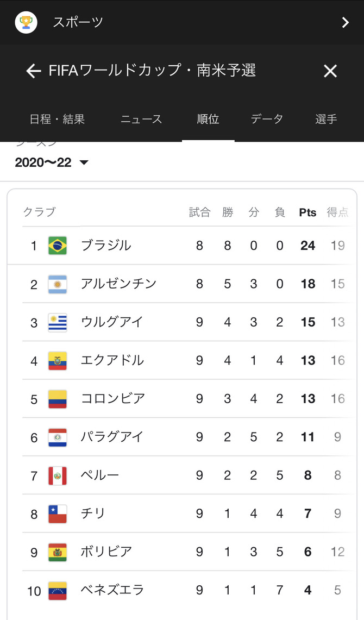Screen dimensions: 364x620
Task: Tap the Brazil flag icon
Action: click(58, 246)
